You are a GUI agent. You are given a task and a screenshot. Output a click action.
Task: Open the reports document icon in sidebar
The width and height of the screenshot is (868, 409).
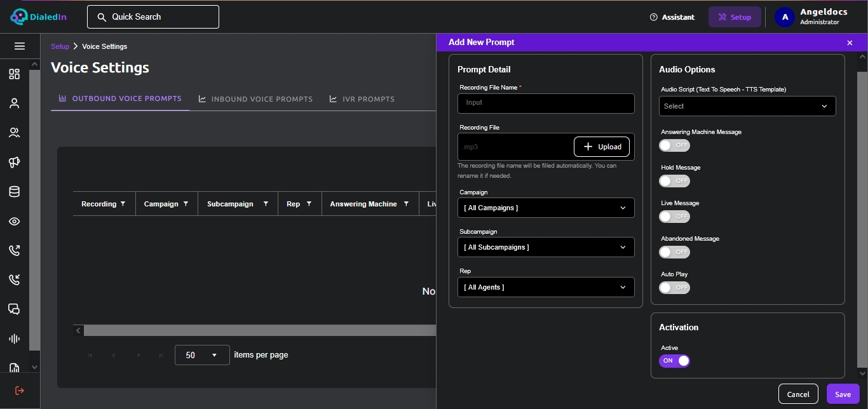[x=14, y=367]
